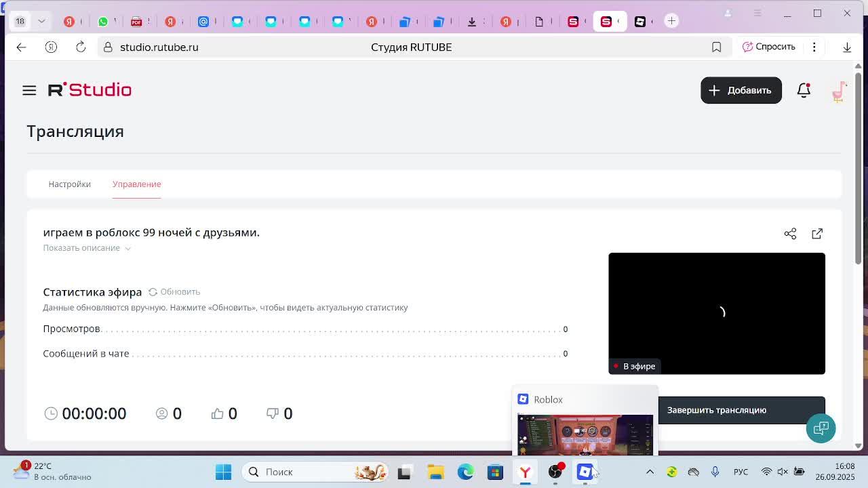The height and width of the screenshot is (488, 868).
Task: Go back with the browser arrow
Action: click(x=21, y=47)
